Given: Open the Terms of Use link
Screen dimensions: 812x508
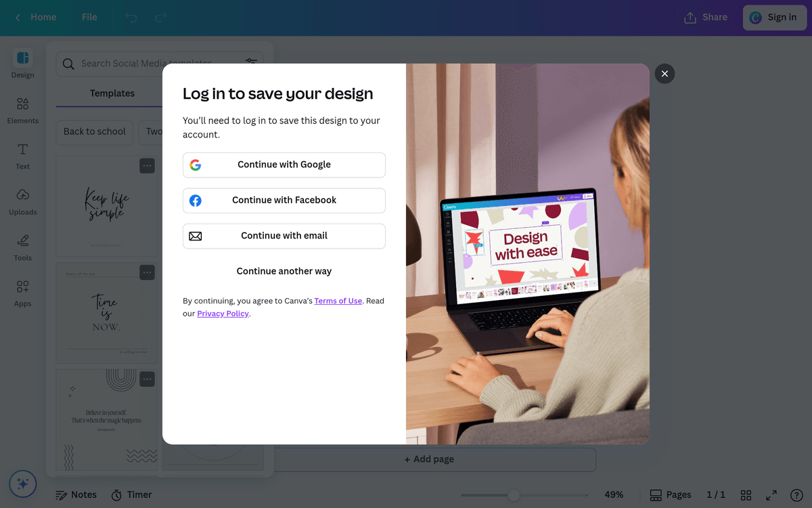Looking at the screenshot, I should tap(338, 301).
